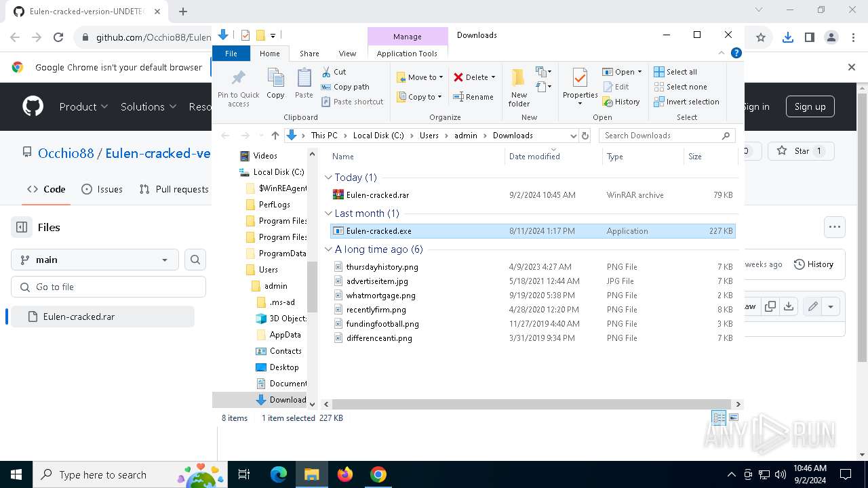Refresh the Downloads folder view
868x488 pixels.
click(585, 136)
